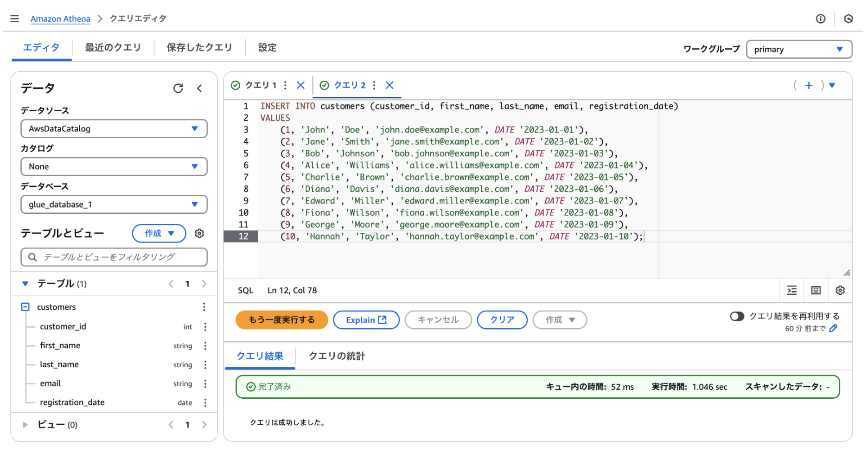Go to next page of tables
868x459 pixels.
204,284
